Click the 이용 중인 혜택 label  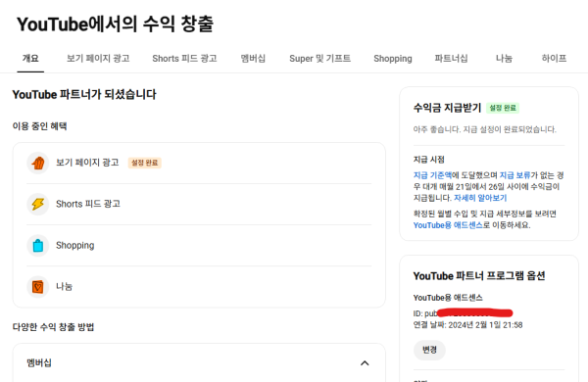coord(40,126)
